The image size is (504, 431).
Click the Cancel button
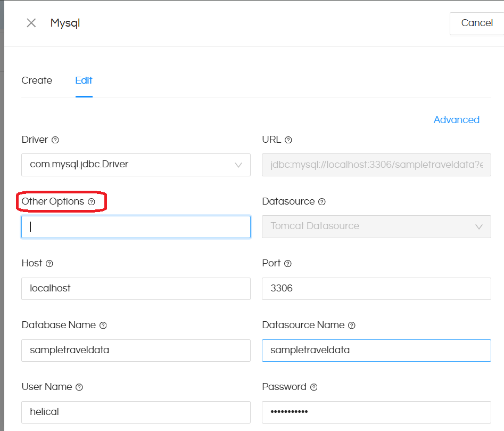pos(477,23)
